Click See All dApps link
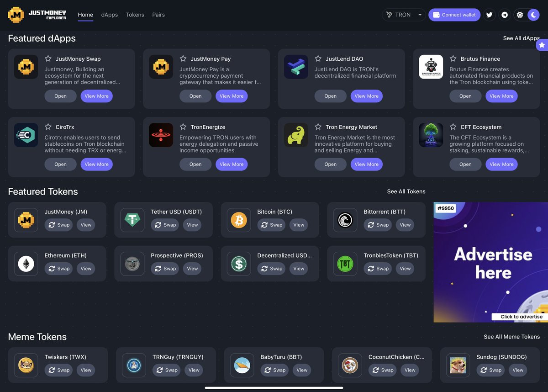The image size is (548, 392). pos(522,38)
